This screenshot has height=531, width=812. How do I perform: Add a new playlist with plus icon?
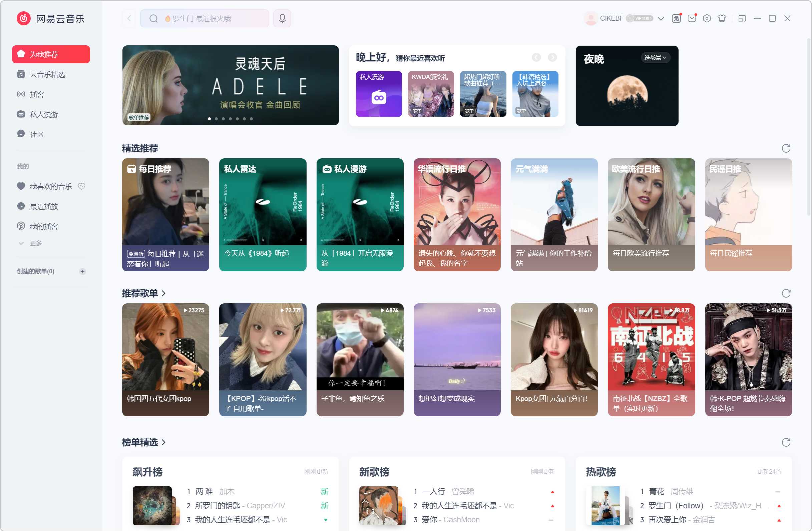click(x=82, y=271)
